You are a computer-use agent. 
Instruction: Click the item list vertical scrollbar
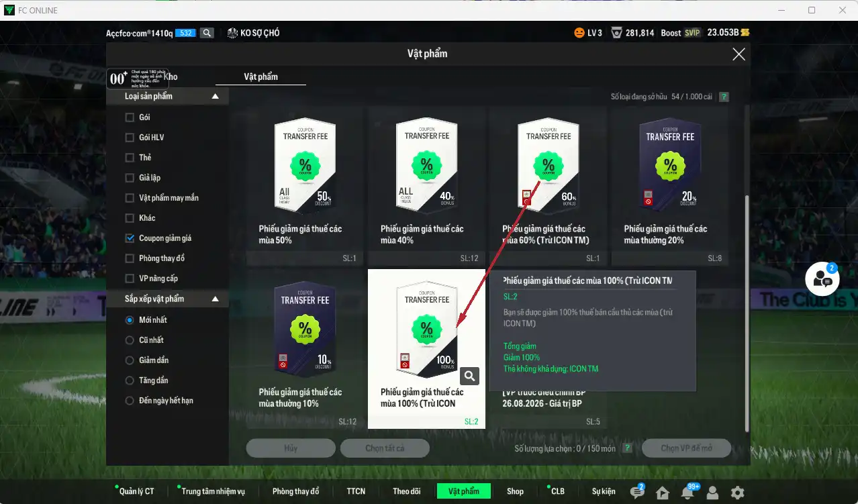click(746, 313)
